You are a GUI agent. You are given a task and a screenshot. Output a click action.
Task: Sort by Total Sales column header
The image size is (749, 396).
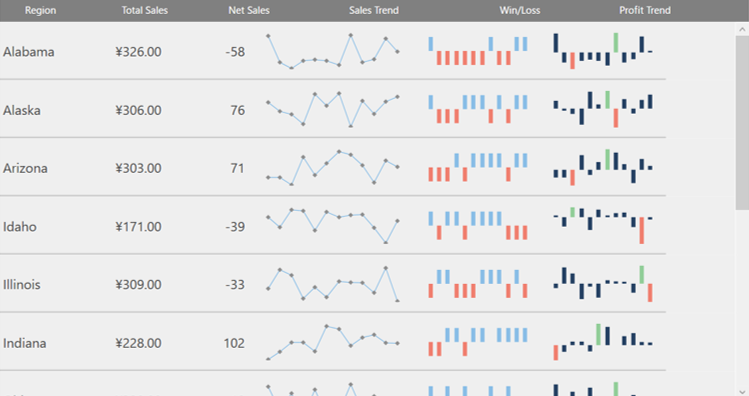(144, 11)
